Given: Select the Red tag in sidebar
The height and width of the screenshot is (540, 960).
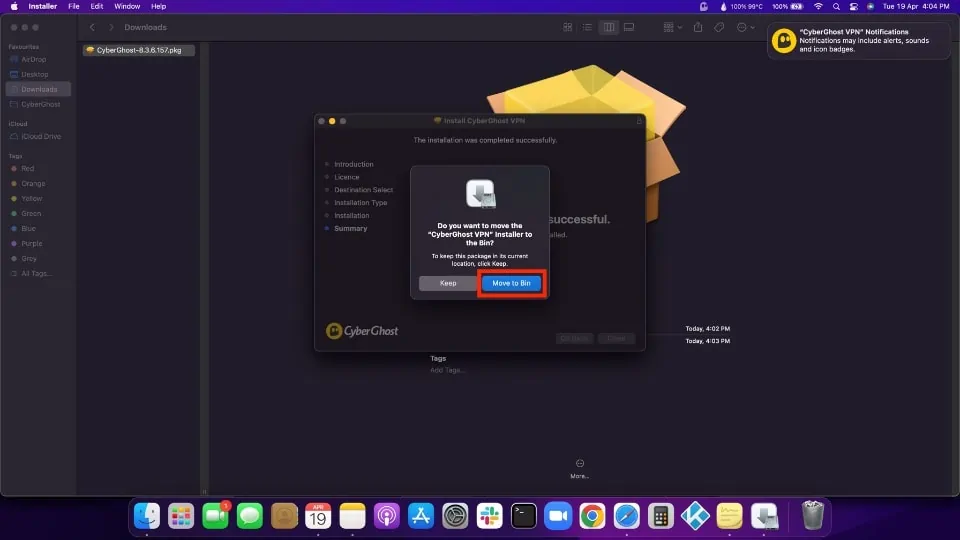Looking at the screenshot, I should click(28, 168).
